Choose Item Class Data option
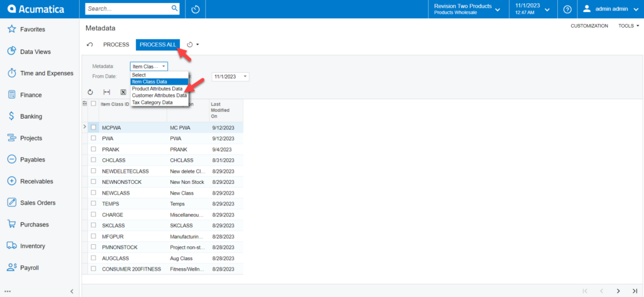 coord(159,82)
